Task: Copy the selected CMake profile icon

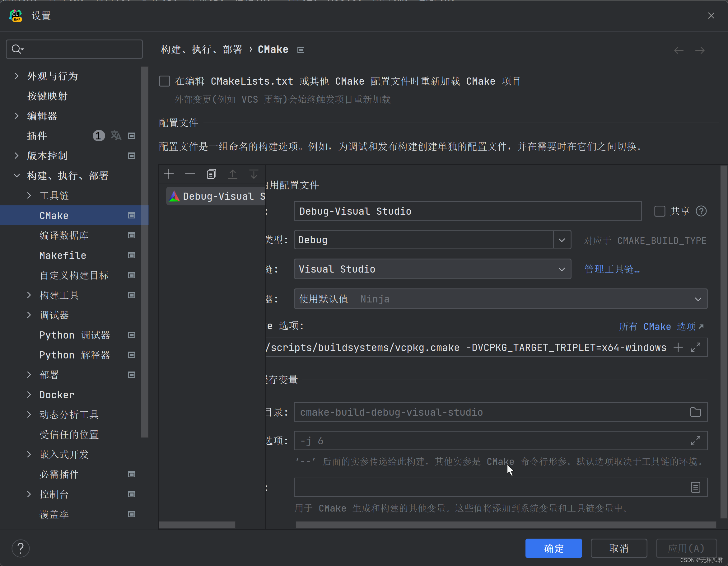Action: pos(211,174)
